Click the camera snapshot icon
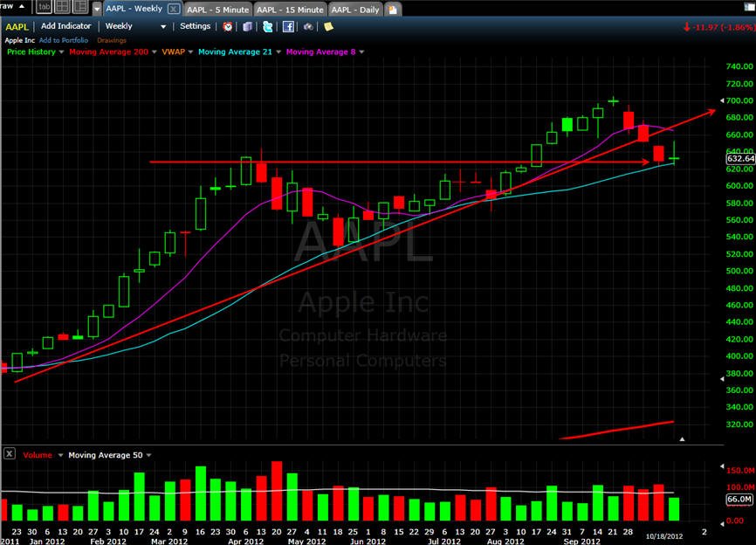This screenshot has height=545, width=756. point(308,26)
